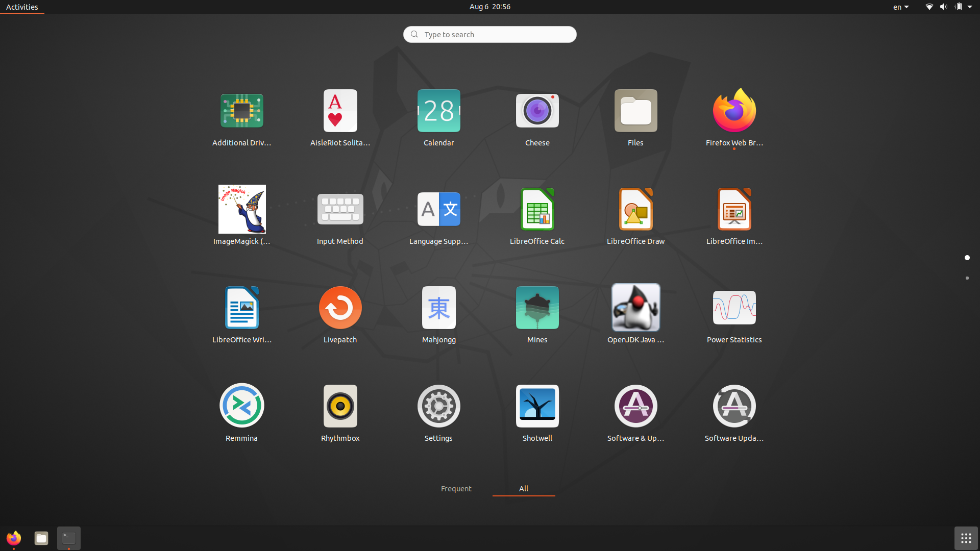Screen dimensions: 980x551
Task: Start the Mahjongg game
Action: click(438, 308)
